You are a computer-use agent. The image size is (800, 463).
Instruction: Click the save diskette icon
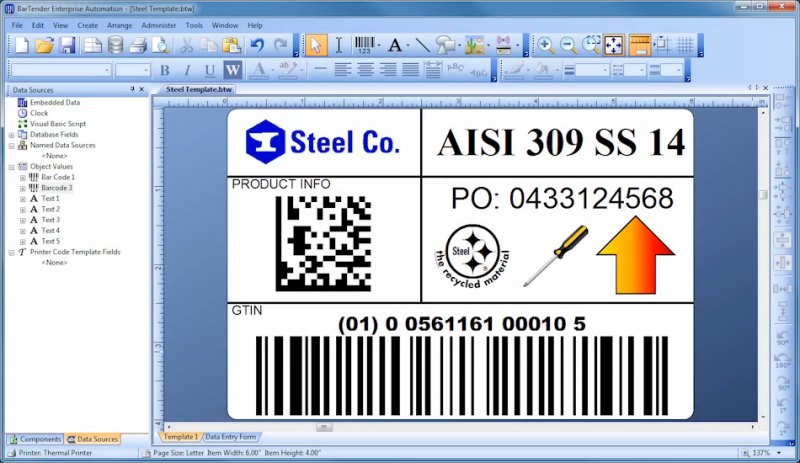pos(67,45)
